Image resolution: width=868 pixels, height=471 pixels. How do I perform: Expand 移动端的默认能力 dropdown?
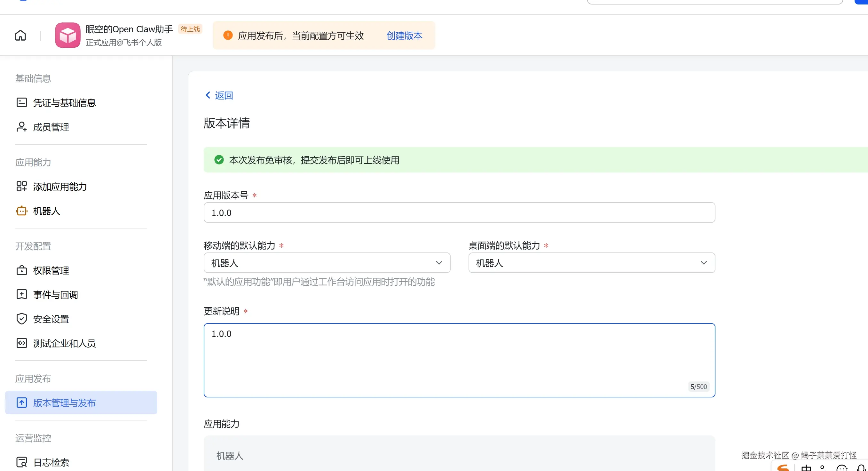click(x=327, y=263)
